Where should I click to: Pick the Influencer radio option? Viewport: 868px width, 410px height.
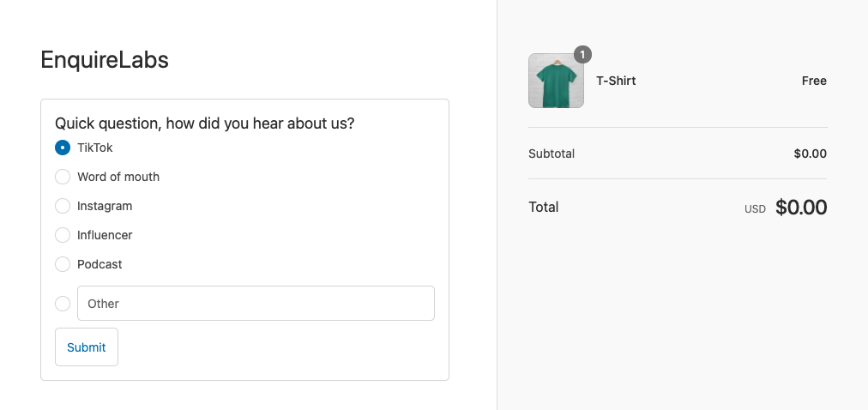pos(63,235)
